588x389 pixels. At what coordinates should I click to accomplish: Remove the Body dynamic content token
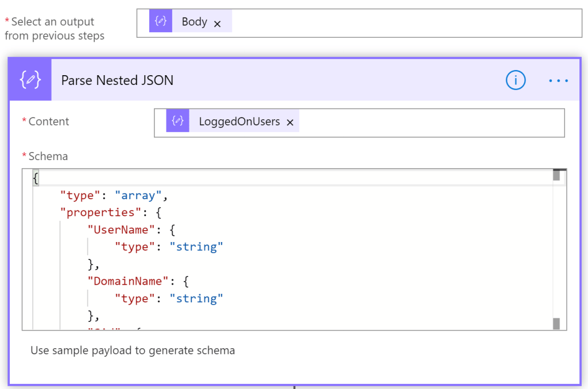click(x=218, y=24)
